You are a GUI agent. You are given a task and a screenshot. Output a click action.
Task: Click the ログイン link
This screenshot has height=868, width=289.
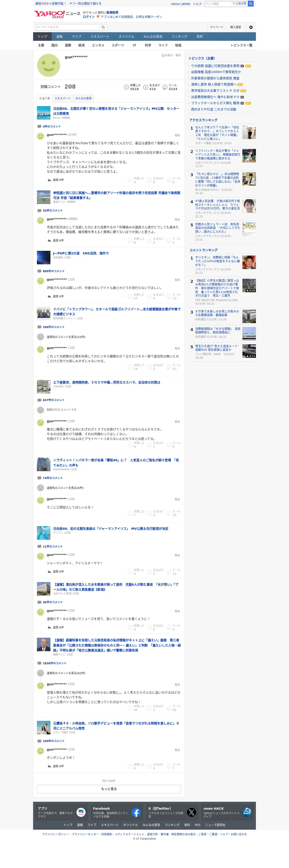(88, 17)
